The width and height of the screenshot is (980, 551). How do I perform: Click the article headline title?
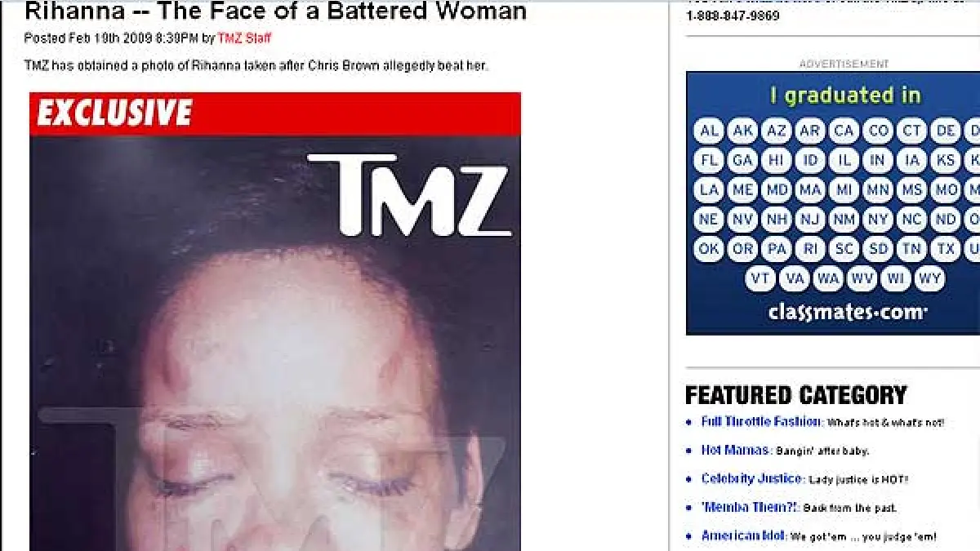[x=275, y=12]
